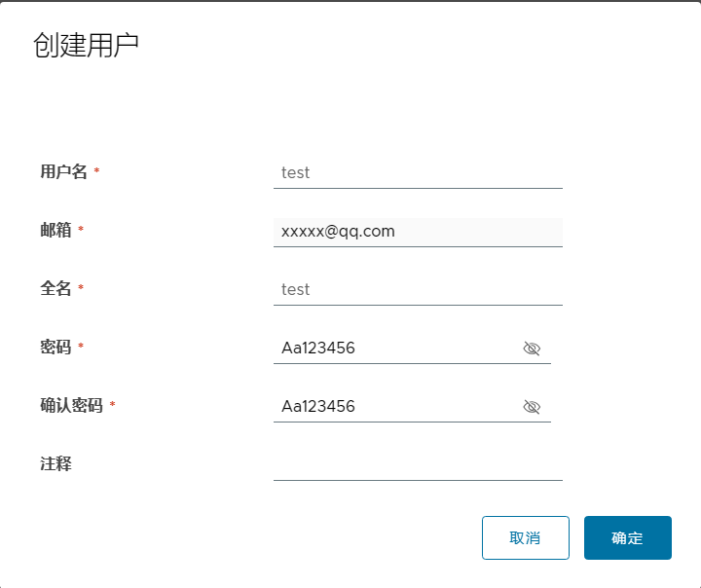This screenshot has height=588, width=701.
Task: Focus the empty 注释 input field
Action: (418, 466)
